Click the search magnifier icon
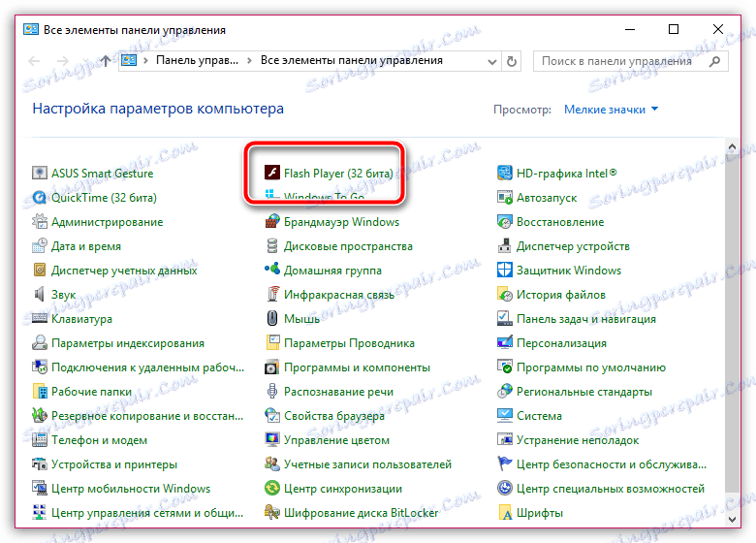 (x=715, y=61)
